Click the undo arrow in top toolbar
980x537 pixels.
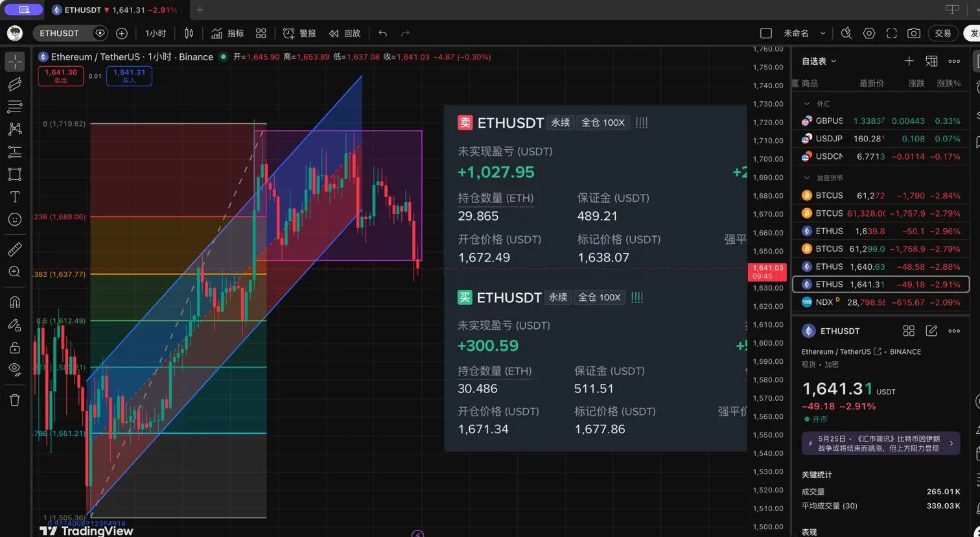[x=383, y=33]
